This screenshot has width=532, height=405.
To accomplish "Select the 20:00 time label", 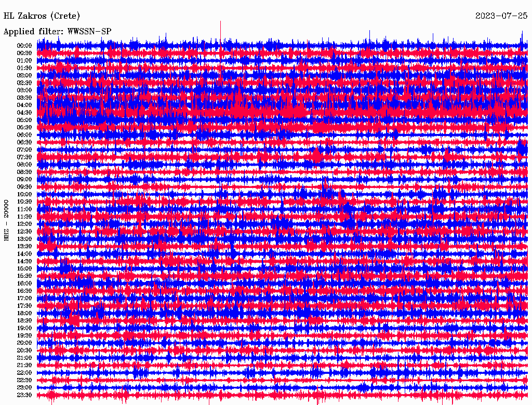I will [24, 343].
